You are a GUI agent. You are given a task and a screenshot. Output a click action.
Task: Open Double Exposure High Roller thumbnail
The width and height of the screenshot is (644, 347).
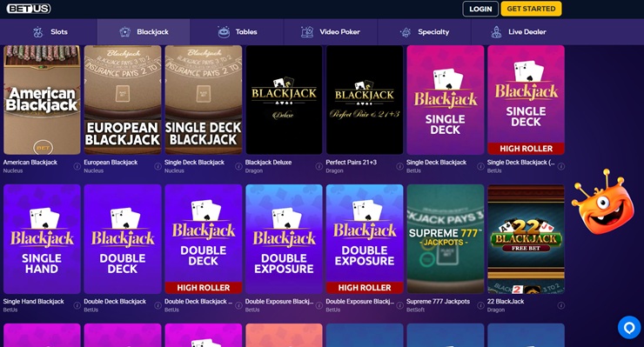tap(365, 239)
